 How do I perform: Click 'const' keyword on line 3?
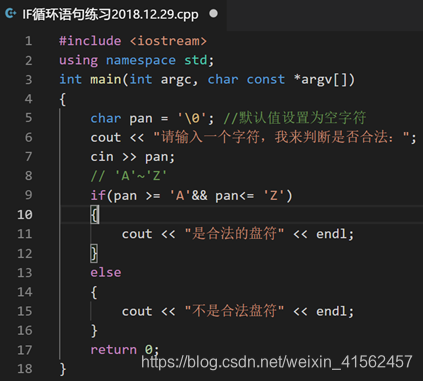coord(266,80)
